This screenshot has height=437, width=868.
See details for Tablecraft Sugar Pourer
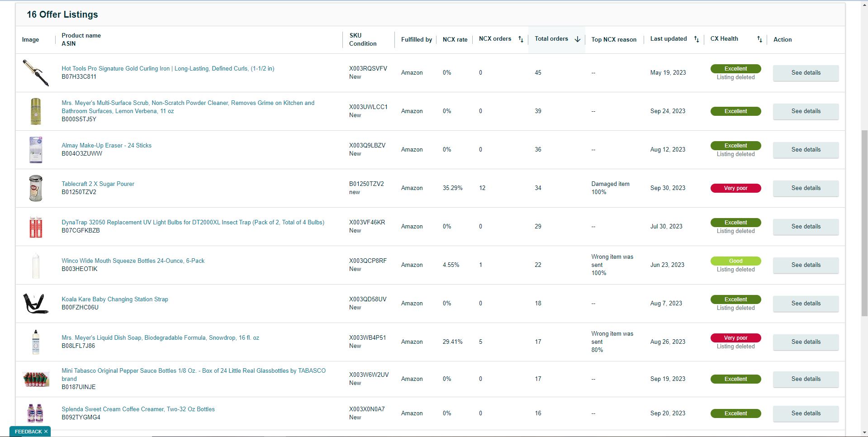[806, 188]
